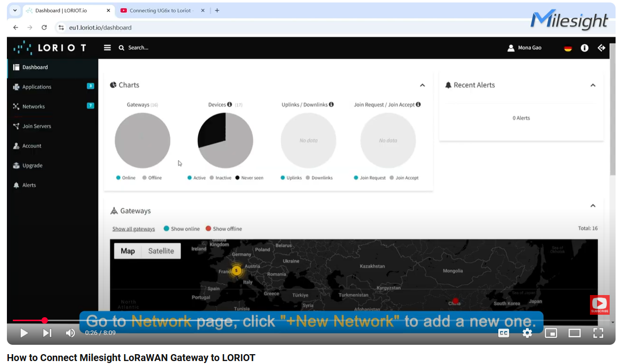Open a new browser tab with plus
Image resolution: width=620 pixels, height=364 pixels.
(217, 10)
